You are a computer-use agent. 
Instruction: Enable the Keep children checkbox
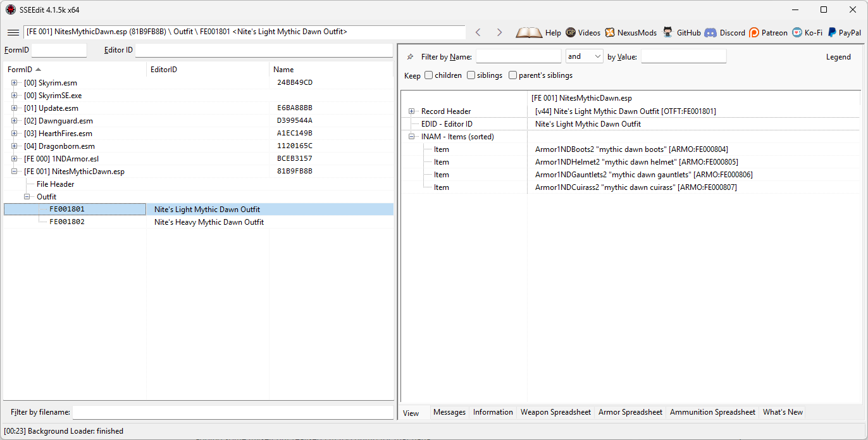pos(429,75)
